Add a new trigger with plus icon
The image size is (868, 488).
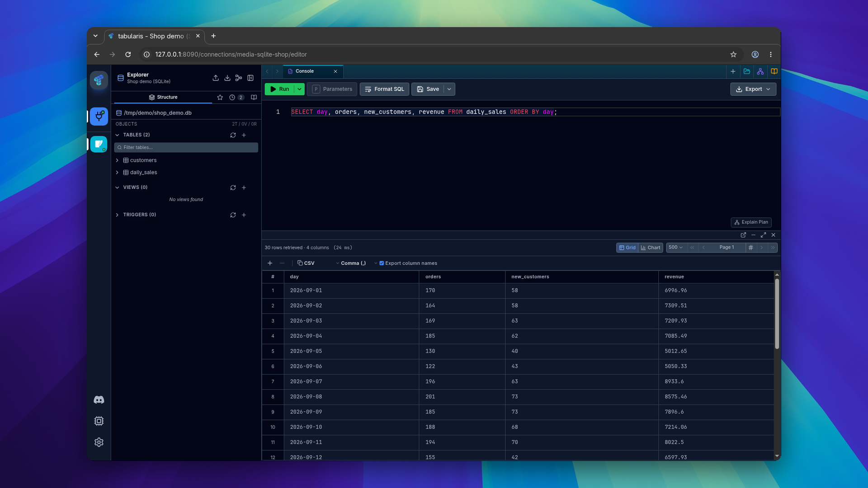click(x=244, y=215)
